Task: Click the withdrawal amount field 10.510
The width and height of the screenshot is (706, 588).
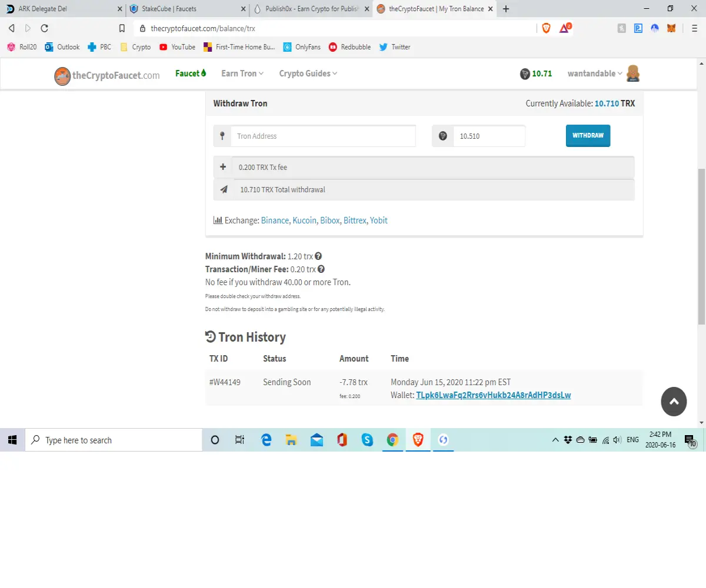Action: (489, 136)
